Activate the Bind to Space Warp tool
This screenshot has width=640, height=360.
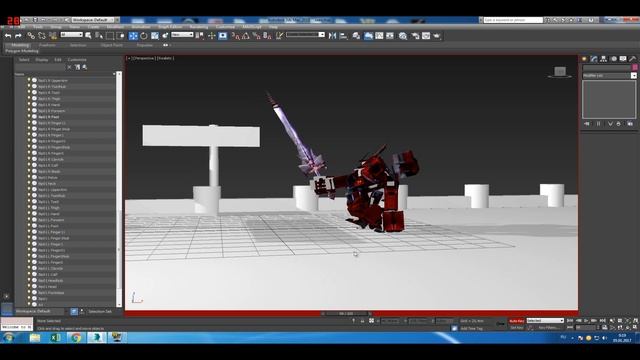[x=53, y=36]
